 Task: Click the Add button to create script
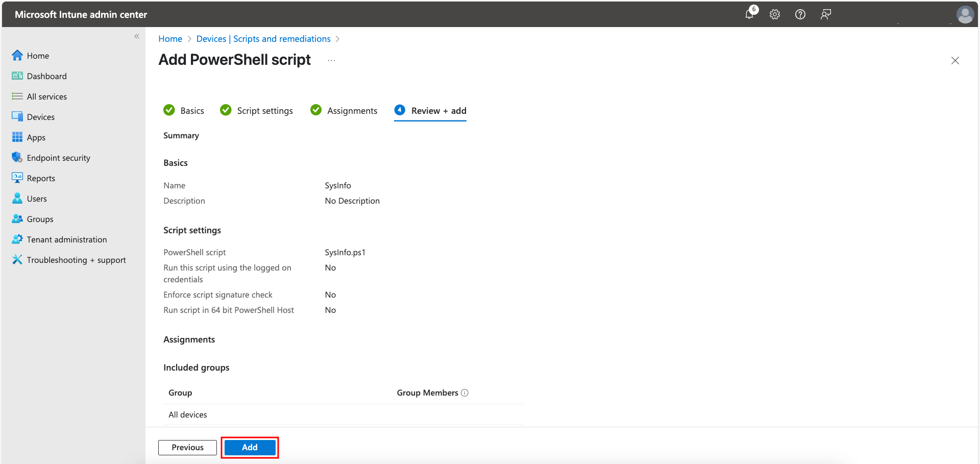click(x=250, y=447)
